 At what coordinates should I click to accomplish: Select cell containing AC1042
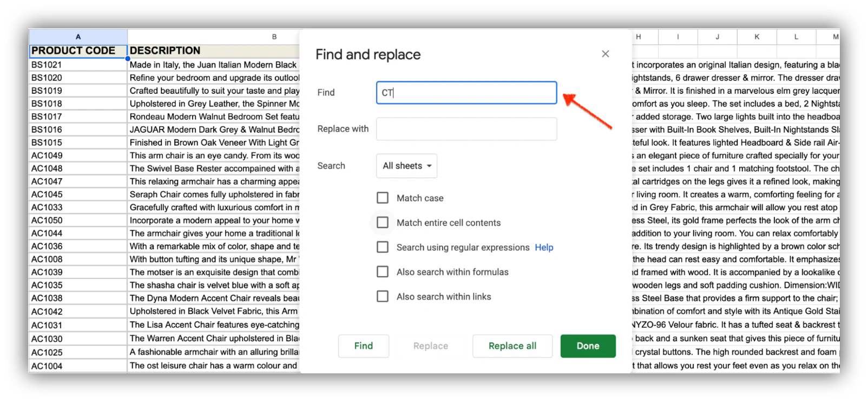[78, 312]
